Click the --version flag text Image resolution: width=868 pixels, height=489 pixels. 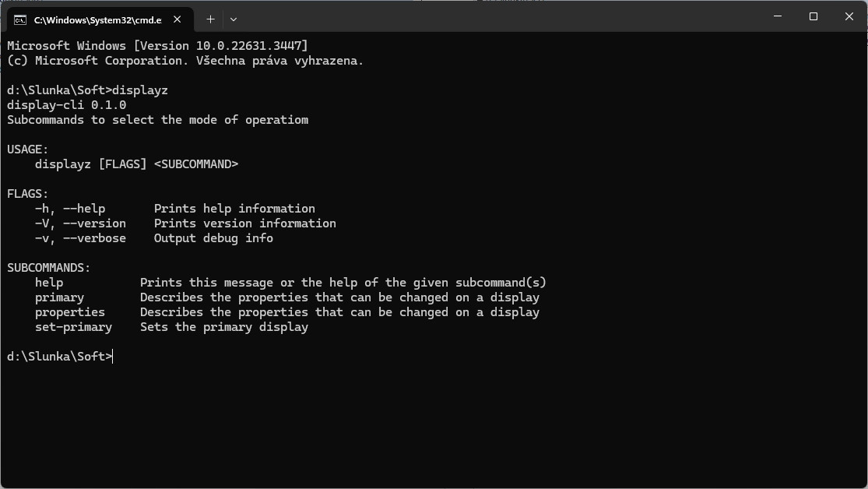coord(95,223)
